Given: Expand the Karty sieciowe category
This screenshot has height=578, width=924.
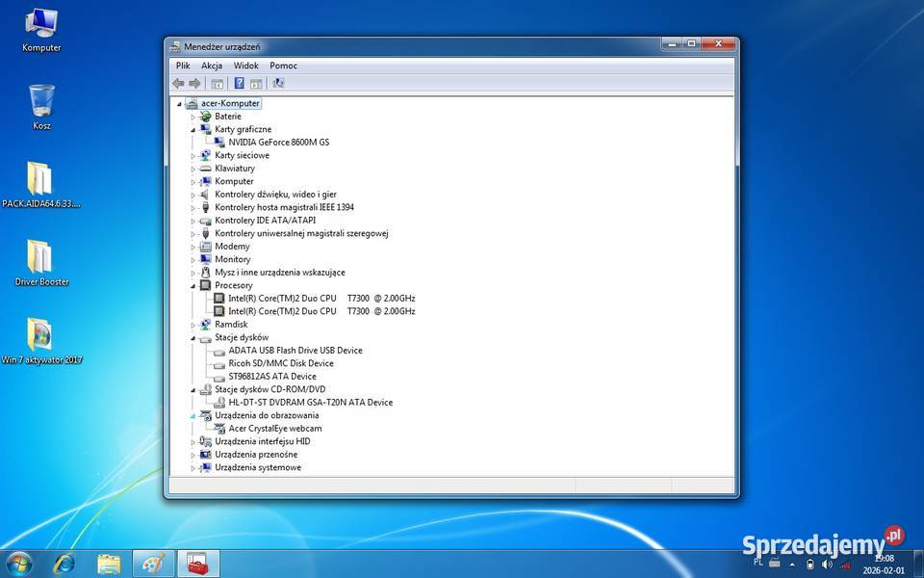Looking at the screenshot, I should pyautogui.click(x=193, y=155).
